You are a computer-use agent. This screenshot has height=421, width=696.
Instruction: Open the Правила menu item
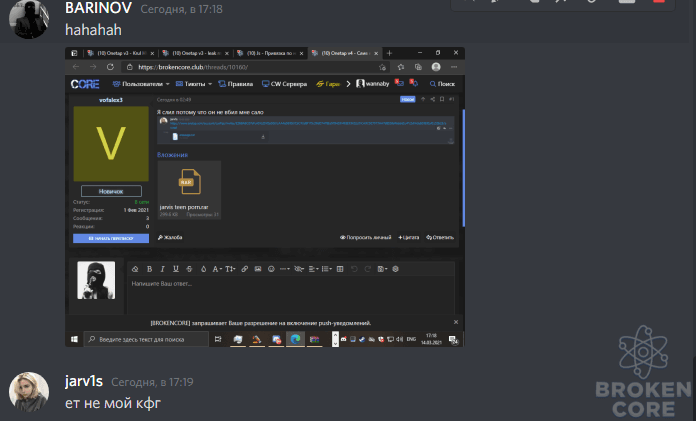pos(236,84)
